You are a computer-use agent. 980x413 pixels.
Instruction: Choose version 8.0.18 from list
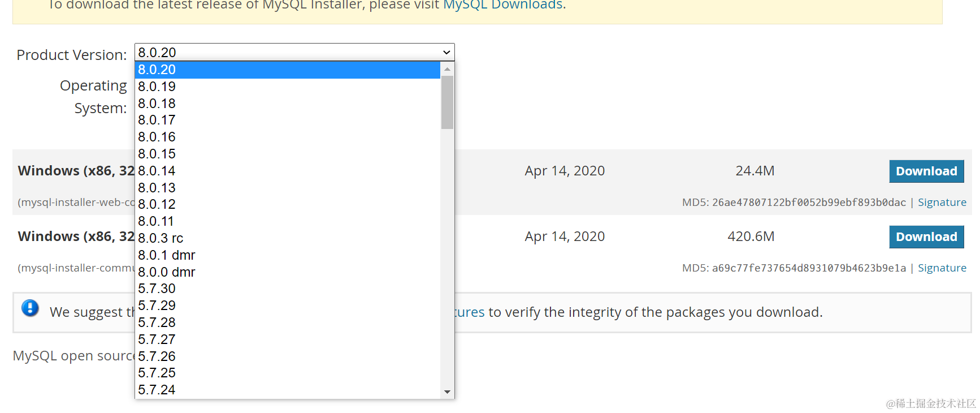(x=288, y=104)
